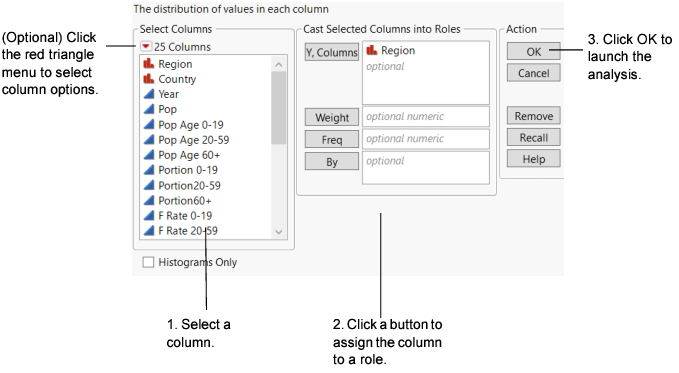This screenshot has height=373, width=679.
Task: Click the continuous icon beside Year
Action: coord(149,94)
